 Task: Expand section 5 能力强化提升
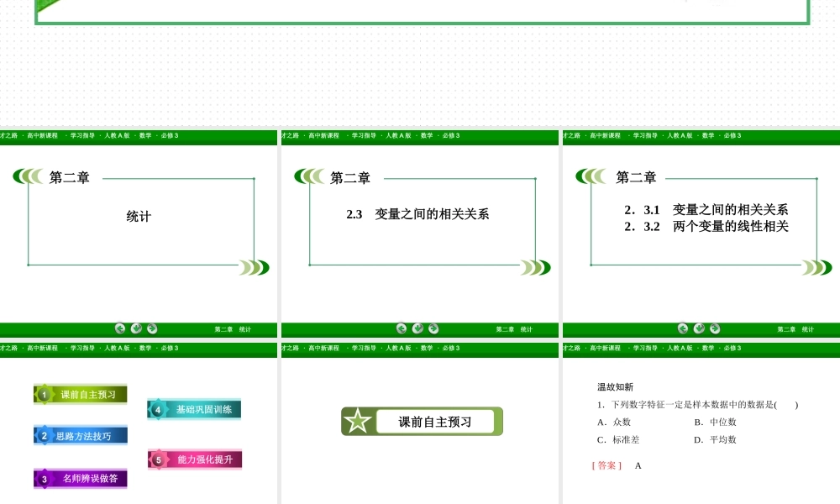[194, 459]
